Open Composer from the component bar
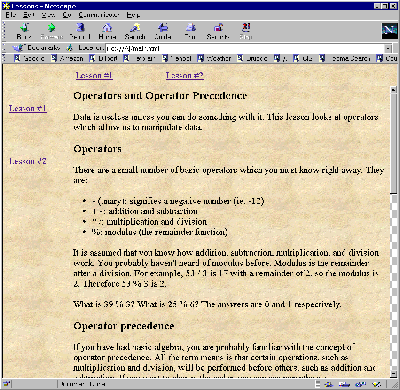The image size is (400, 390). pyautogui.click(x=376, y=385)
